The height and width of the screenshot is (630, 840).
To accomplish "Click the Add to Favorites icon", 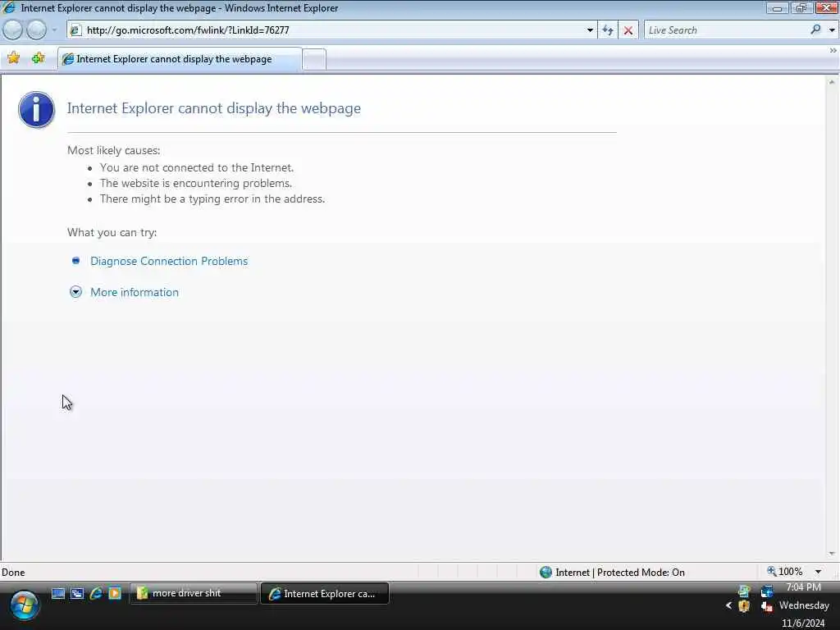I will point(38,58).
